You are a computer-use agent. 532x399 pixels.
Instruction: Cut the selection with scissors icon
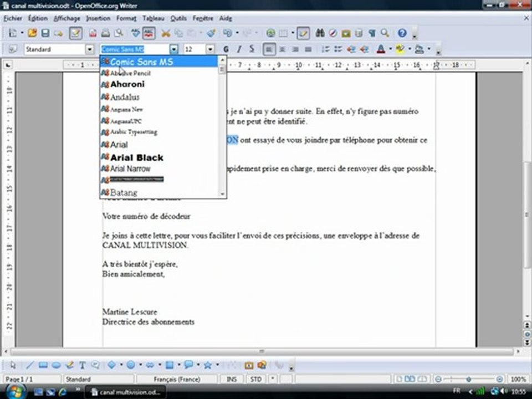[x=166, y=33]
